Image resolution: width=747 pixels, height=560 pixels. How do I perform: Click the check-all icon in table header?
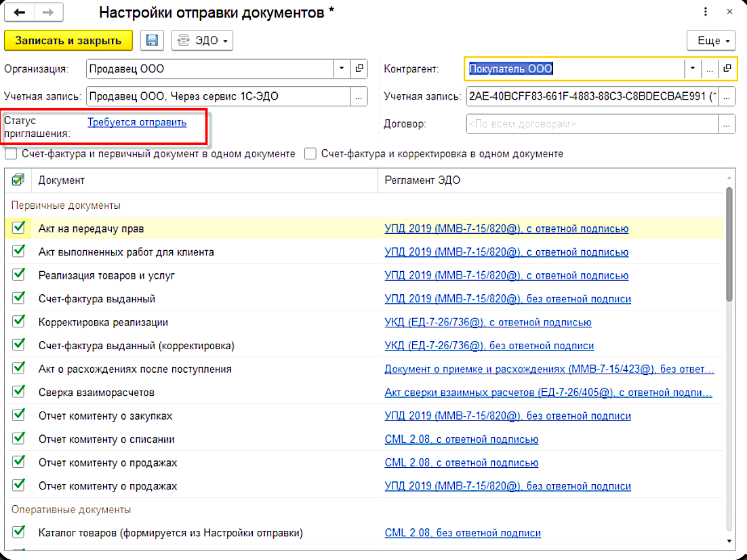(x=18, y=180)
